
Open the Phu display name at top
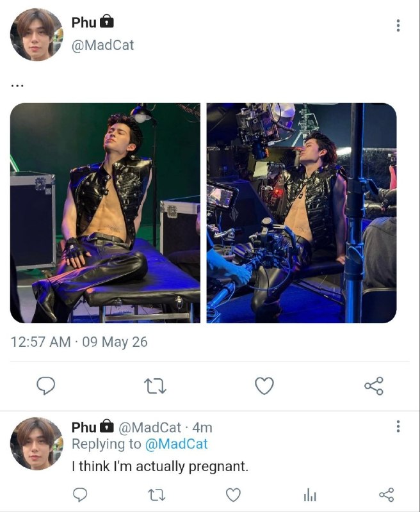[84, 22]
